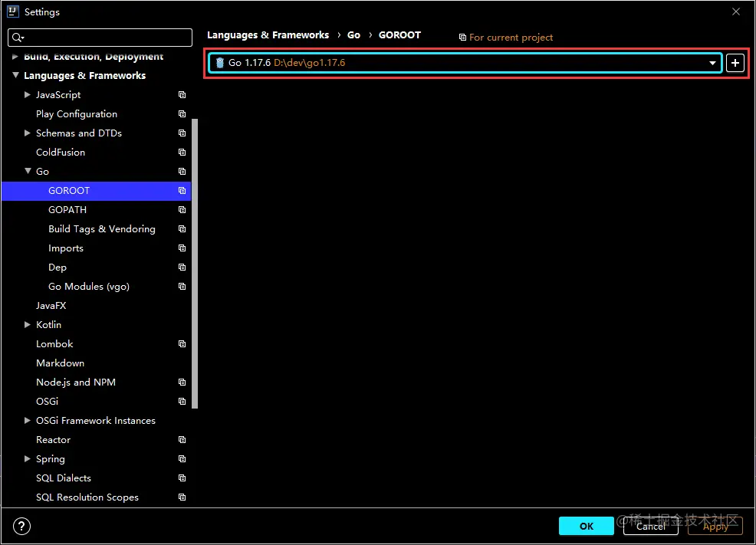756x545 pixels.
Task: Click Languages & Frameworks breadcrumb
Action: pyautogui.click(x=268, y=35)
